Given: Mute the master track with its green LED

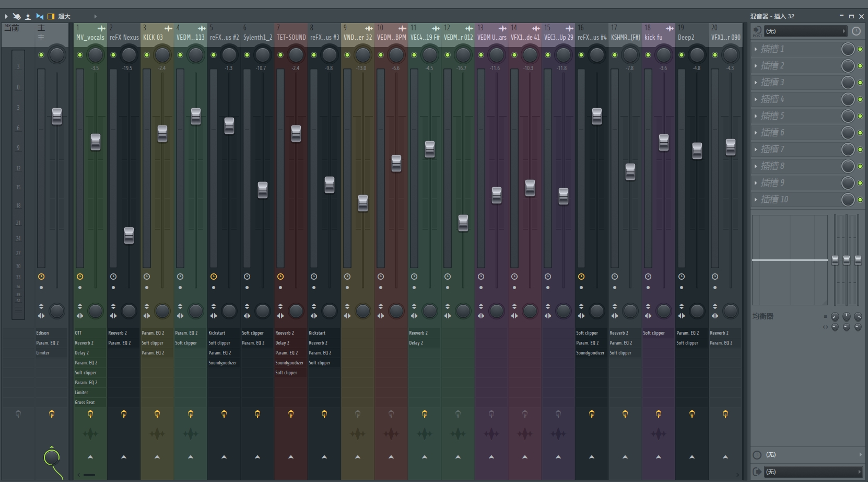Looking at the screenshot, I should point(41,55).
